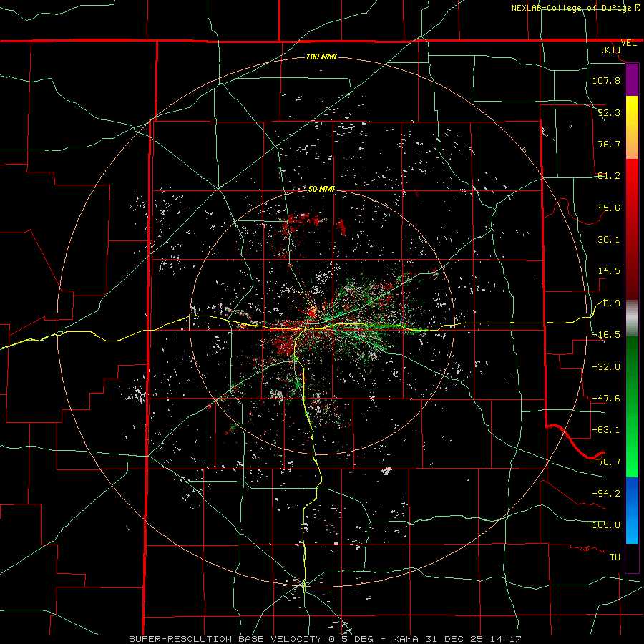Viewport: 644px width, 644px height.
Task: Click the 61.2 legend value
Action: (x=609, y=176)
